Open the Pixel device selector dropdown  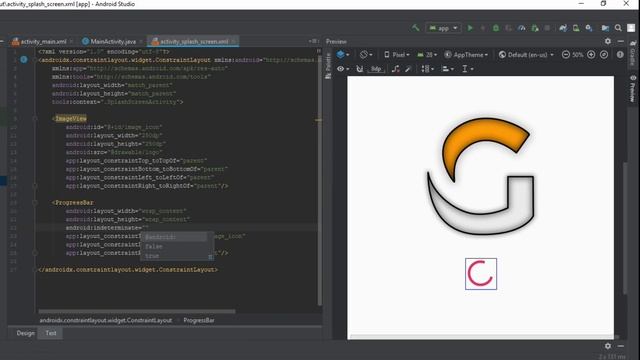tap(396, 54)
